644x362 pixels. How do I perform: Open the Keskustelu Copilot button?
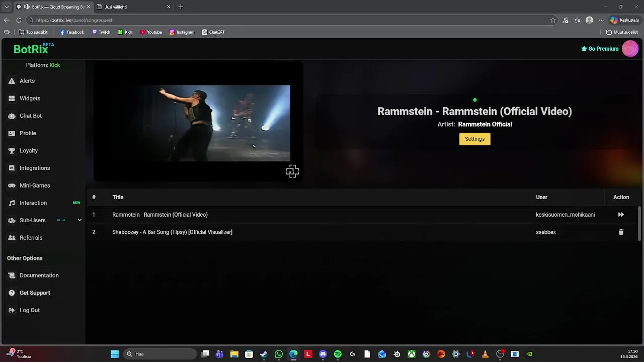tap(624, 20)
